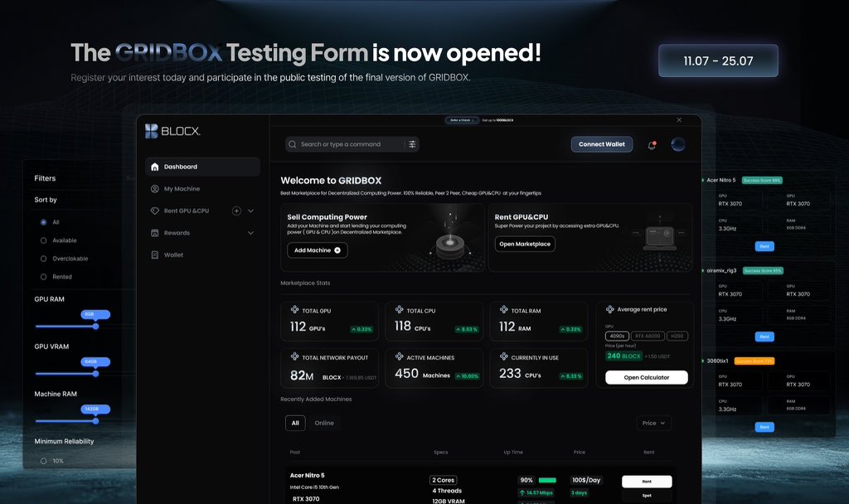Image resolution: width=849 pixels, height=504 pixels.
Task: Click the TOTAL CPU card icon
Action: coord(399,310)
